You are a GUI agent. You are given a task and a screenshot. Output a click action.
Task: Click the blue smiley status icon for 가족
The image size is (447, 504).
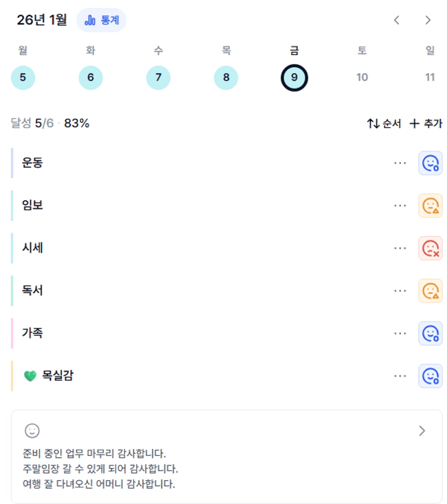coord(430,333)
